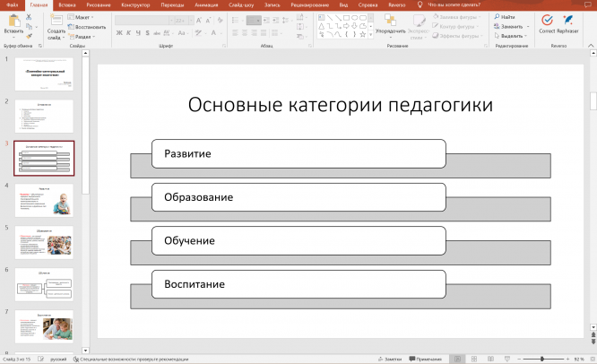Click the zoom slider in the status bar
597x364 pixels.
pyautogui.click(x=541, y=359)
